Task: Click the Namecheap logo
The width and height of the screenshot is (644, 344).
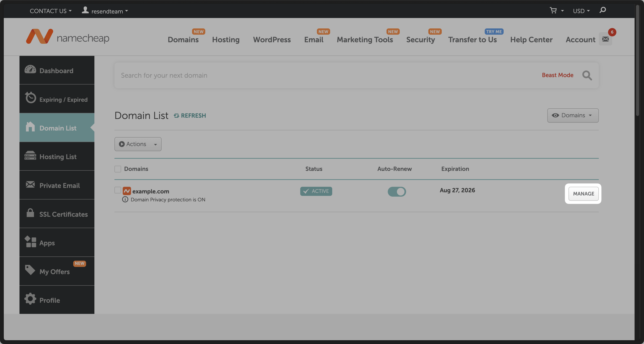Action: point(68,37)
